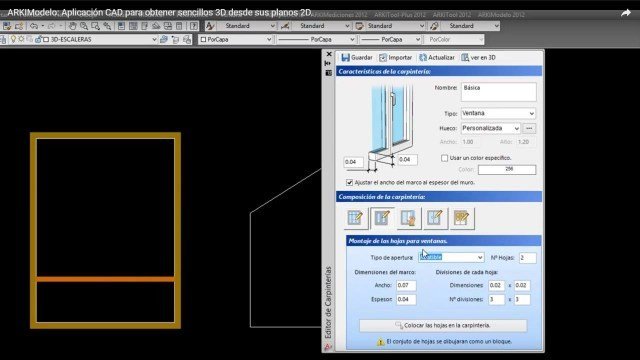Click the Color value field showing 256
This screenshot has height=360, width=640.
[507, 169]
